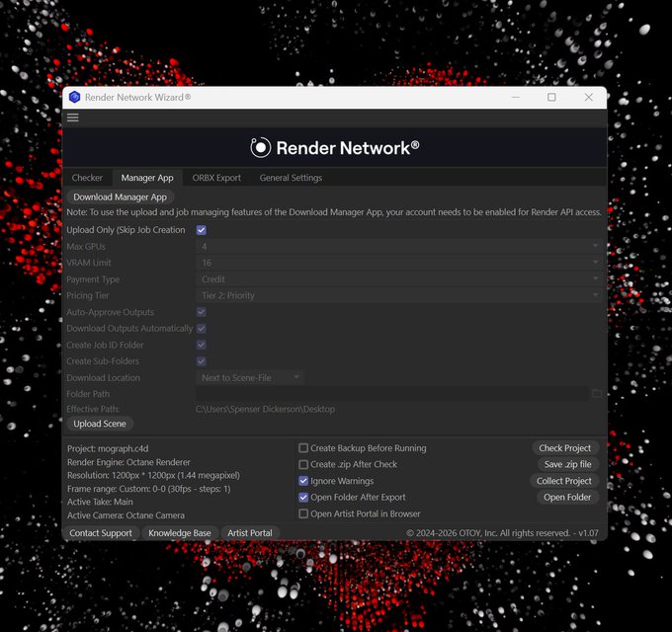Click the OTOY copyright v1.07 text
The height and width of the screenshot is (632, 672).
pos(502,533)
